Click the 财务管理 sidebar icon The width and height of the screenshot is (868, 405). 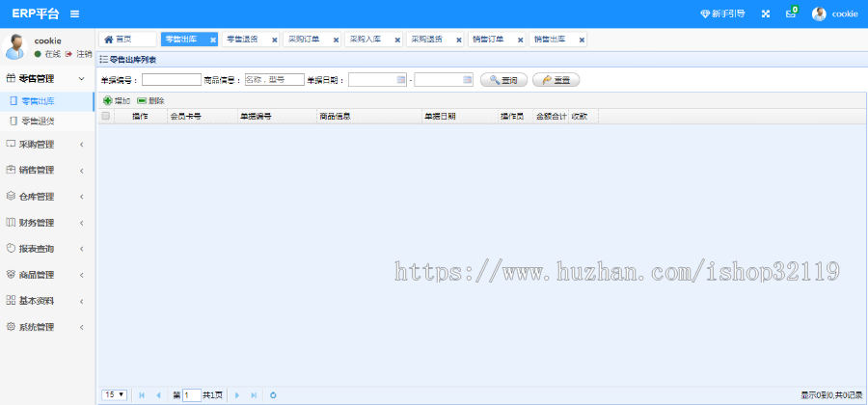point(11,223)
